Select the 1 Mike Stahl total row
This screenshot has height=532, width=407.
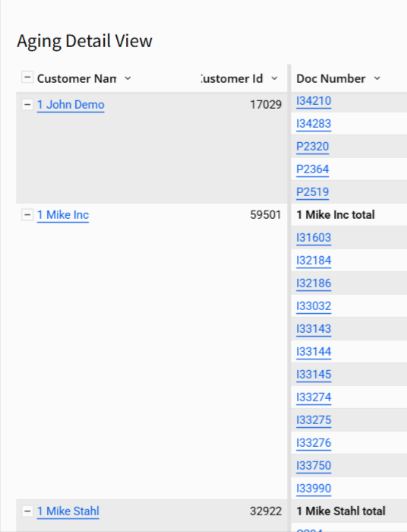[349, 511]
